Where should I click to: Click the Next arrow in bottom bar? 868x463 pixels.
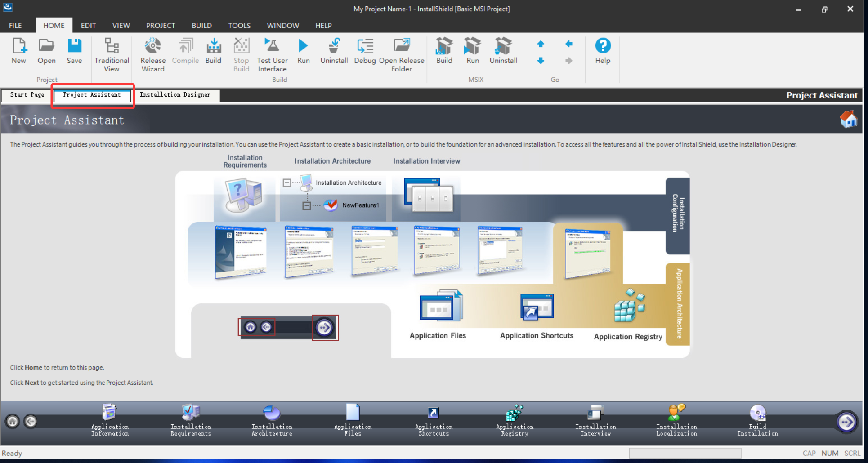846,422
